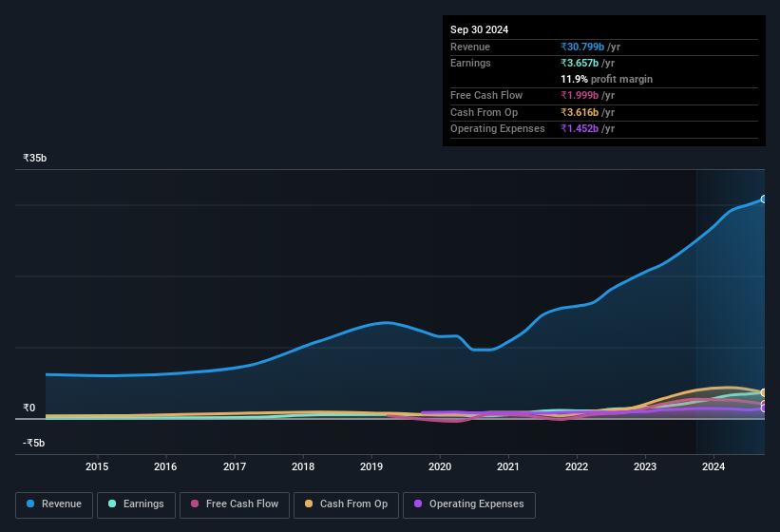The image size is (780, 532).
Task: Click the 2018 x-axis label
Action: pyautogui.click(x=303, y=466)
